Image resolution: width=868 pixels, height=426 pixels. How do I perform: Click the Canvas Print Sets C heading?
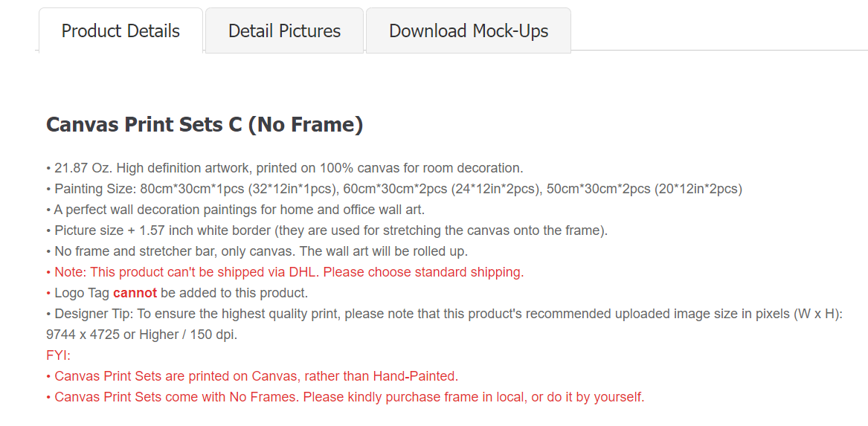(205, 124)
